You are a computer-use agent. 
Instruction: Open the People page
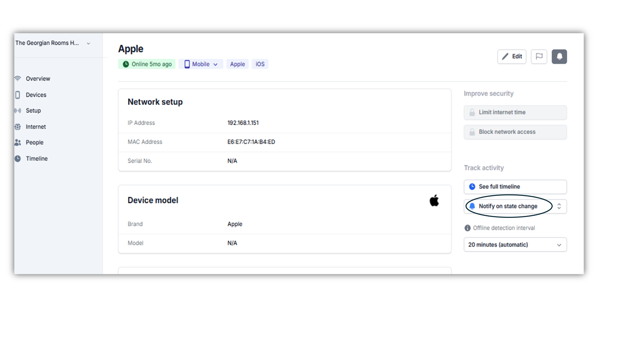coord(34,142)
